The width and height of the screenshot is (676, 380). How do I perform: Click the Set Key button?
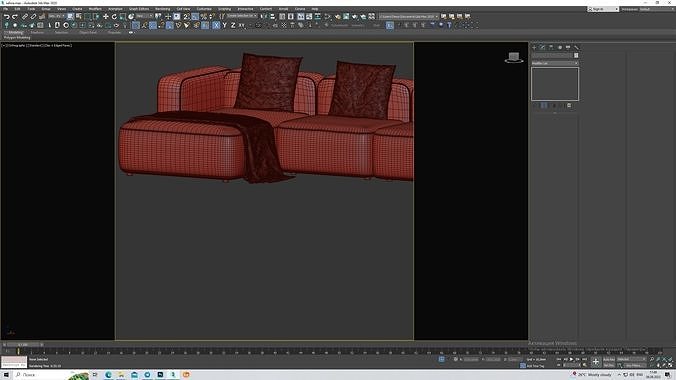tap(609, 365)
